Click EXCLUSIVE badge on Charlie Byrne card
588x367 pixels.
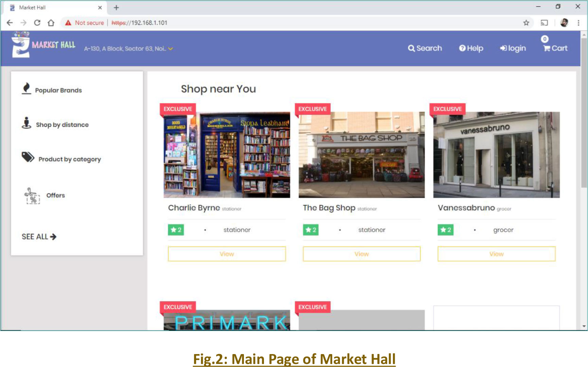(x=178, y=109)
